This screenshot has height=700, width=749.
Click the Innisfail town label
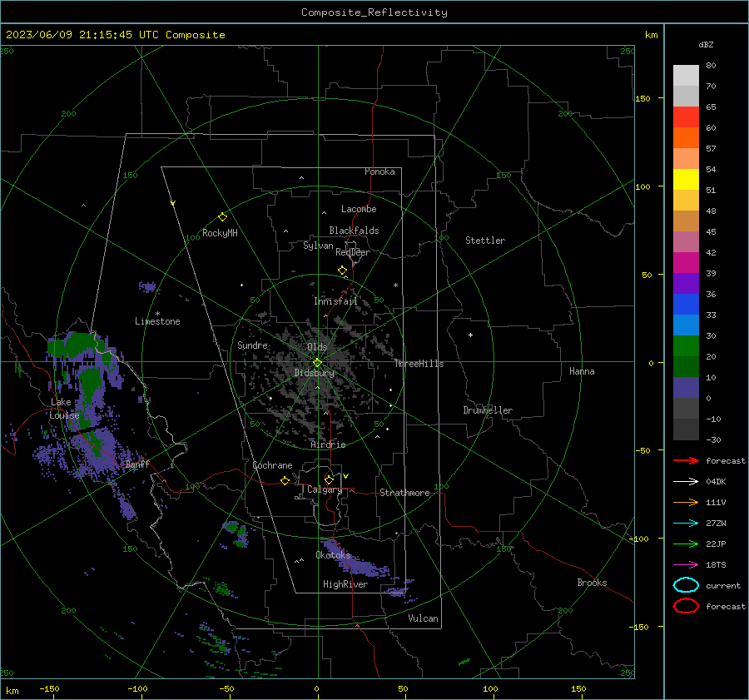335,301
